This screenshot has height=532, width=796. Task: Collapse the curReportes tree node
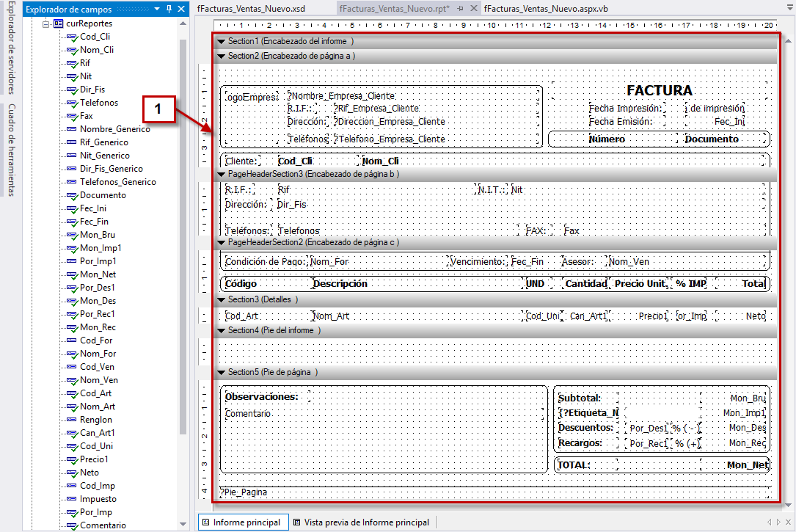point(45,23)
